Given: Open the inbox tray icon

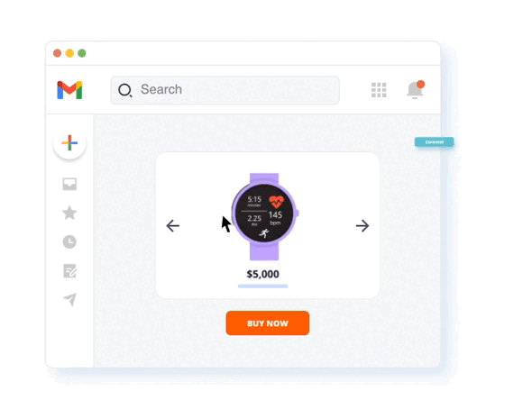Looking at the screenshot, I should 69,184.
